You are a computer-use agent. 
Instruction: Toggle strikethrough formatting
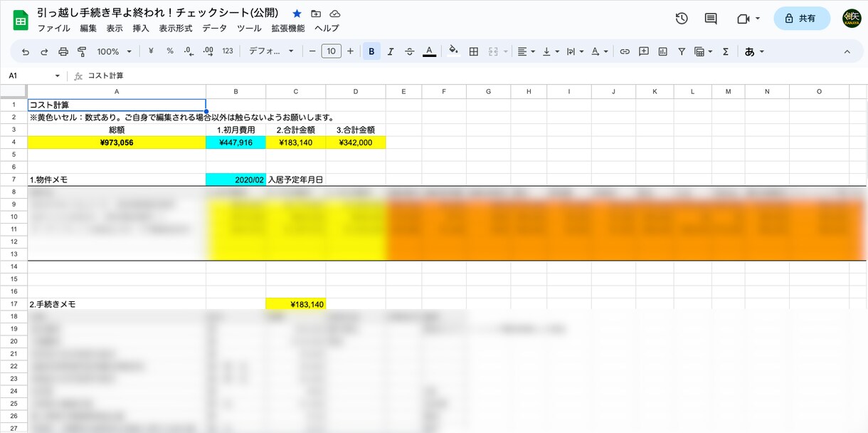pyautogui.click(x=410, y=51)
